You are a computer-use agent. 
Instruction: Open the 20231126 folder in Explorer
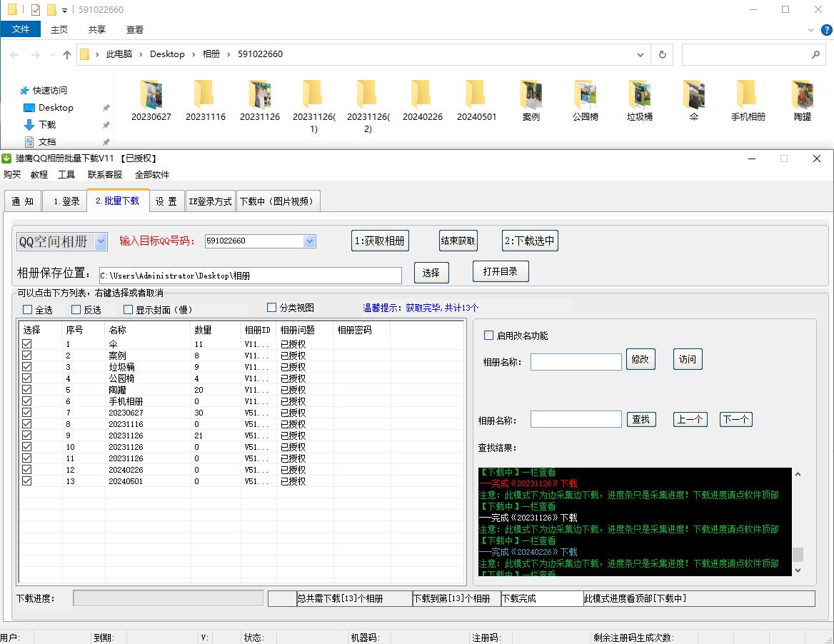[260, 101]
